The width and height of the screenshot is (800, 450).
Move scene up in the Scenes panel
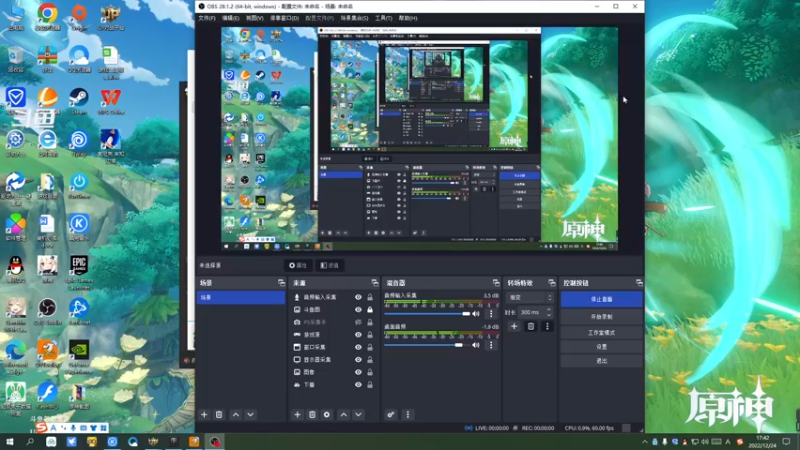pyautogui.click(x=236, y=415)
